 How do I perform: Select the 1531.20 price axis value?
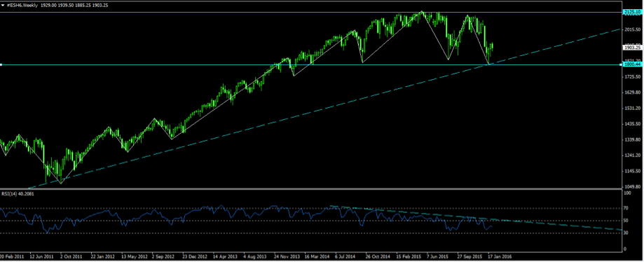click(632, 109)
